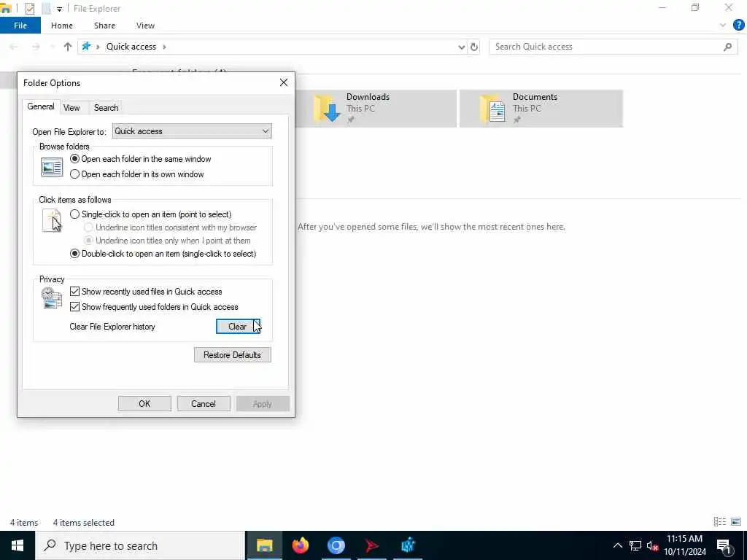747x560 pixels.
Task: Select the General tab in Folder Options
Action: pos(41,106)
